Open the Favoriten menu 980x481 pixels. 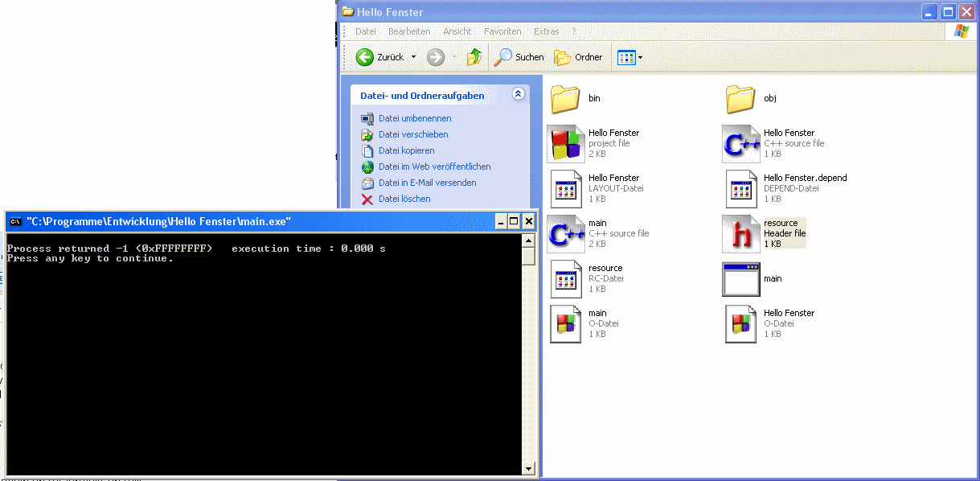pyautogui.click(x=502, y=31)
